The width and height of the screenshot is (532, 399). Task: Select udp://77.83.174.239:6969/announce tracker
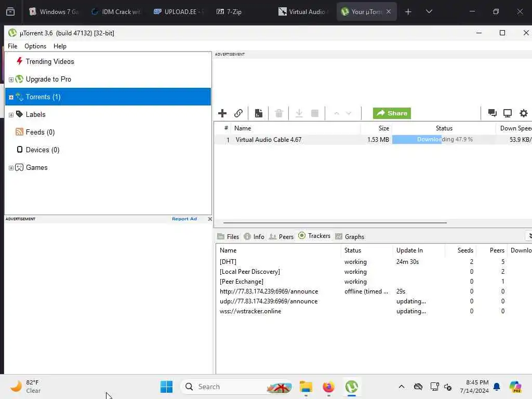(x=373, y=301)
